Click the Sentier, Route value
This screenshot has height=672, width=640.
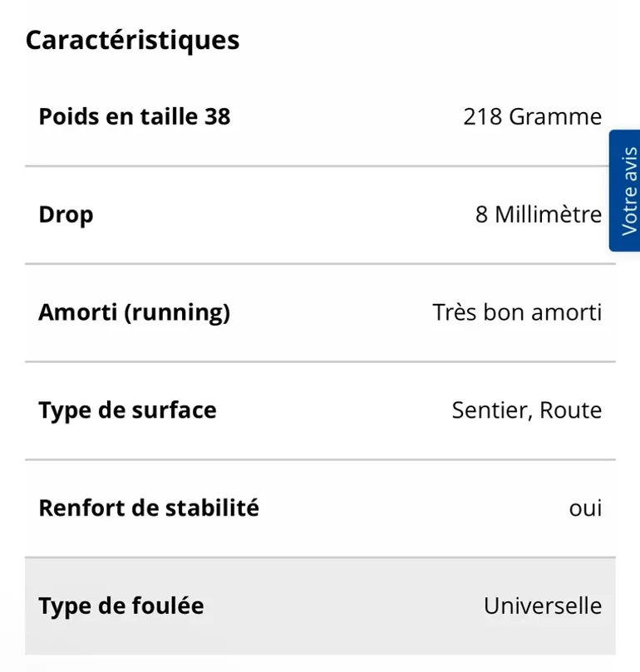(527, 410)
